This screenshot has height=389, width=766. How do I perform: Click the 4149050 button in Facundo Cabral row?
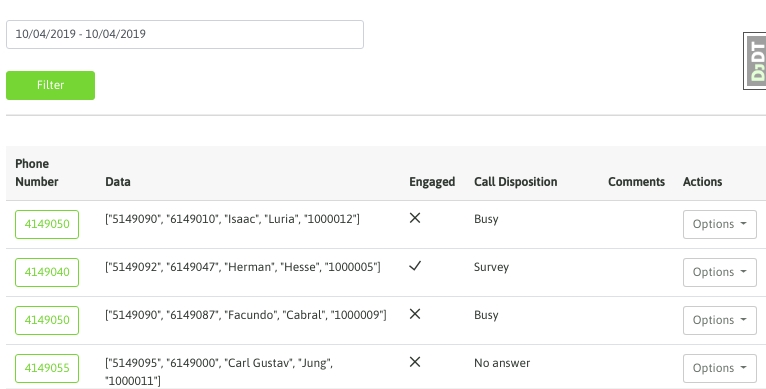click(47, 320)
